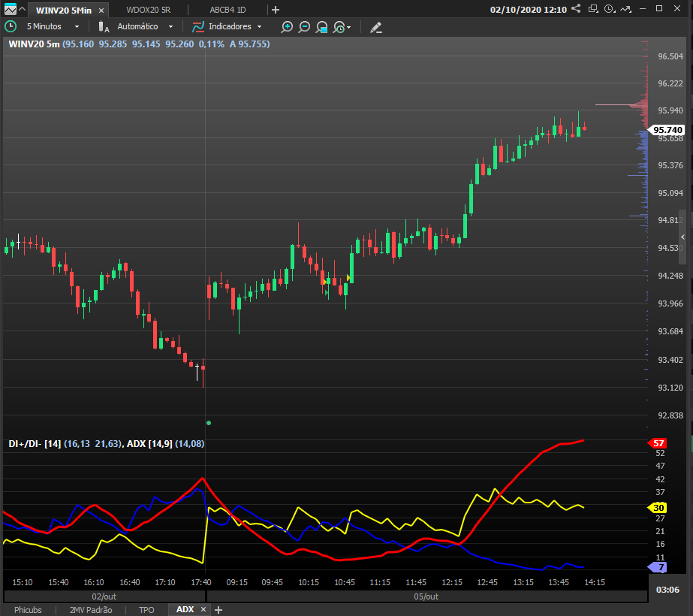693x616 pixels.
Task: Click the 02/out date bar
Action: pyautogui.click(x=104, y=596)
